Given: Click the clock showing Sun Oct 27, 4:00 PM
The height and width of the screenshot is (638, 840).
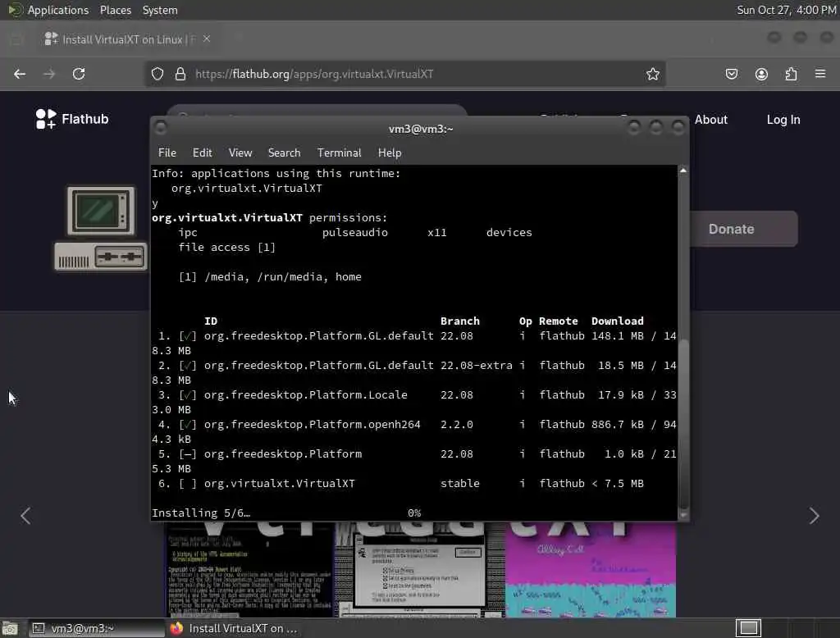Looking at the screenshot, I should [787, 10].
